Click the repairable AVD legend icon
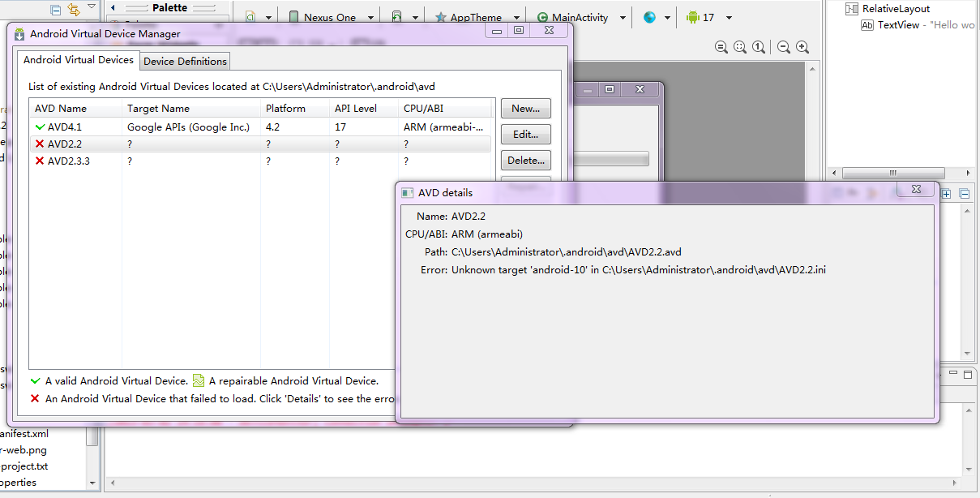Image resolution: width=980 pixels, height=498 pixels. [199, 380]
